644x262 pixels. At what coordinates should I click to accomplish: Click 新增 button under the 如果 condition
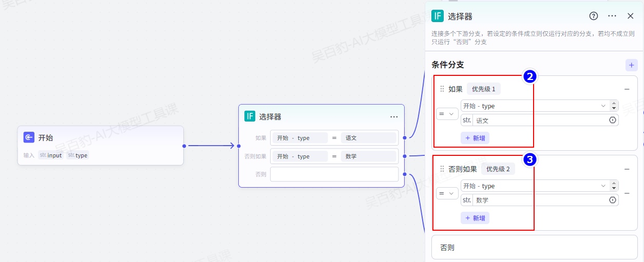point(475,138)
